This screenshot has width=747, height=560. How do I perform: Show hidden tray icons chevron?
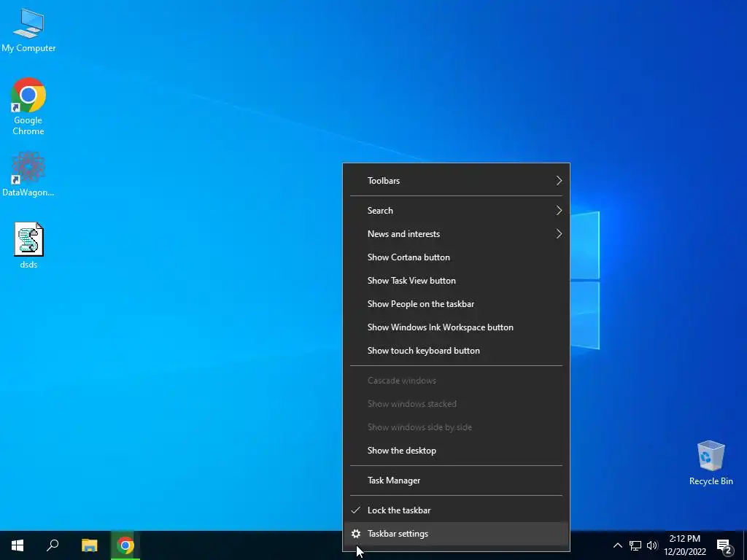(617, 545)
